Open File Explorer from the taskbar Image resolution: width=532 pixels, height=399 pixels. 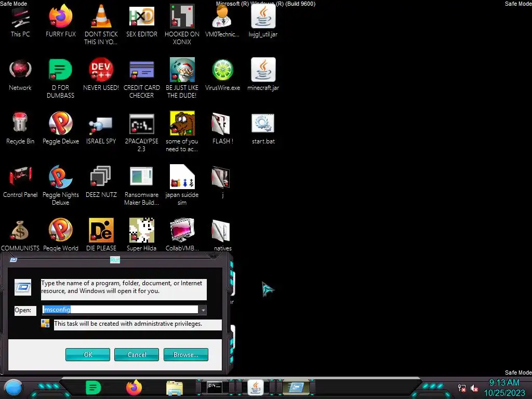click(175, 388)
